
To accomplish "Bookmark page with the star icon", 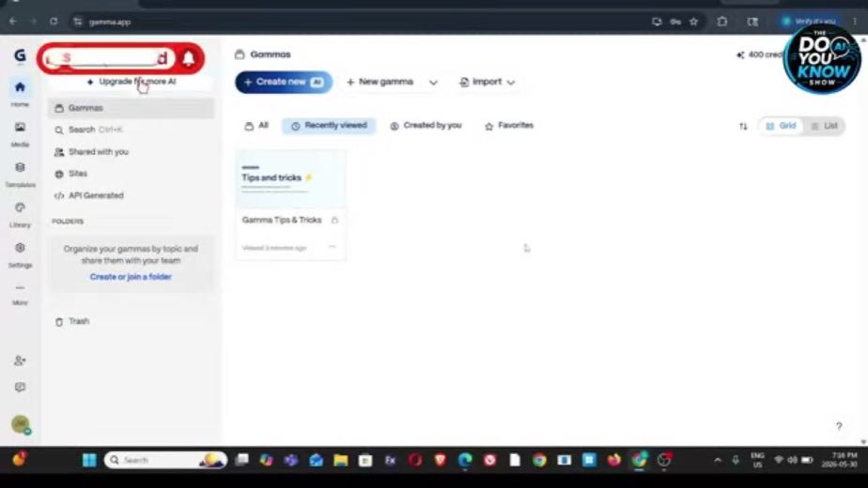I will [693, 22].
